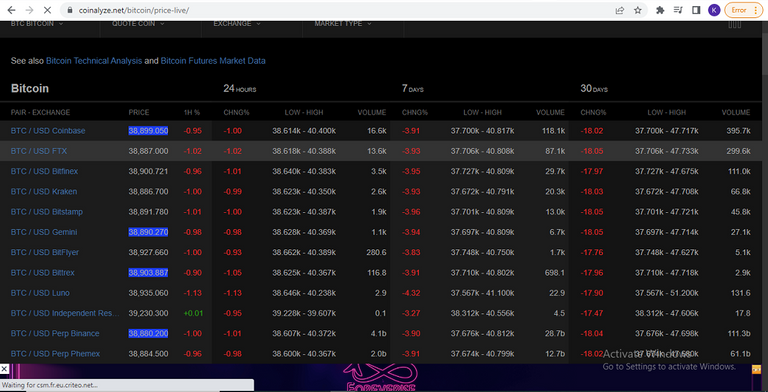768x392 pixels.
Task: Expand the BTC BITCOIN dropdown
Action: [x=37, y=24]
